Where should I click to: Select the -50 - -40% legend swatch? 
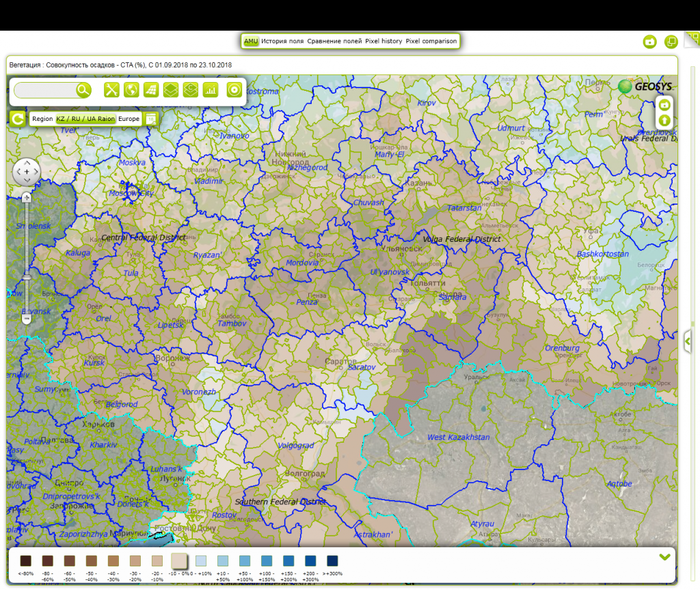pos(91,561)
